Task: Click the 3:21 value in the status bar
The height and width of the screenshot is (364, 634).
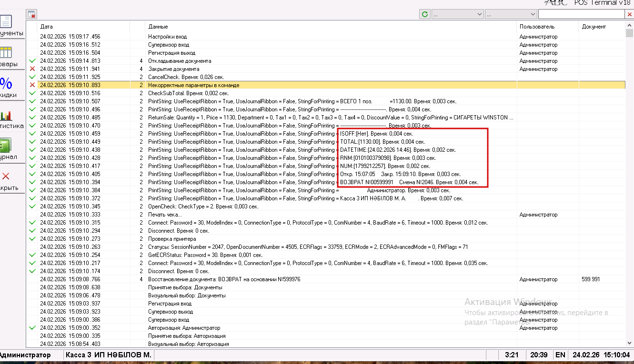Action: click(512, 355)
